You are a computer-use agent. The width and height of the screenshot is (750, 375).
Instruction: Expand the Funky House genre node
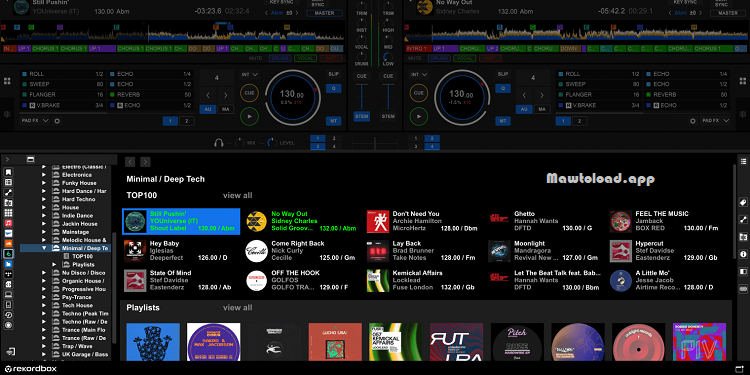pos(44,183)
